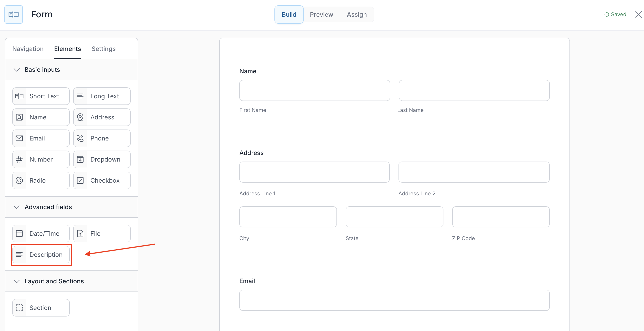
Task: Click the Form icon in the header
Action: [14, 14]
